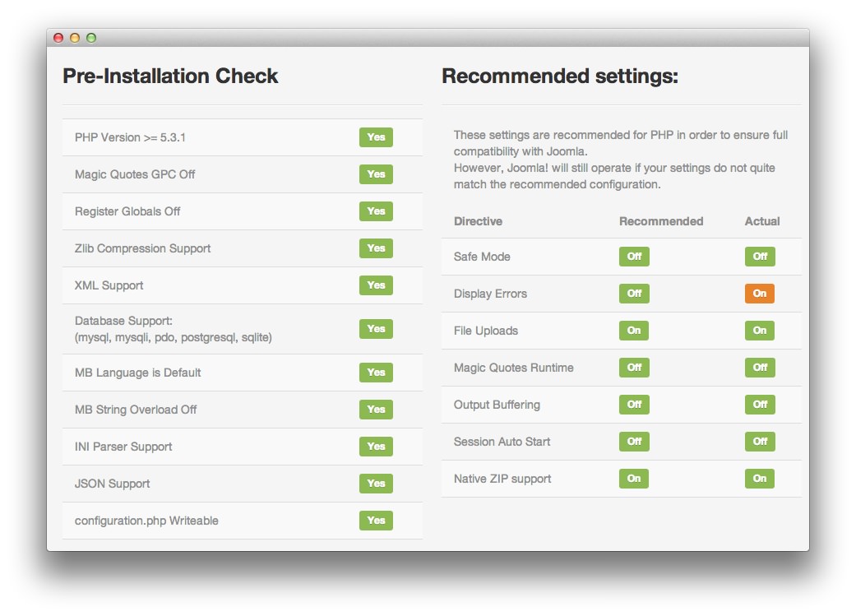The height and width of the screenshot is (616, 856).
Task: Click Yes badge for configuration.php Writeable
Action: pyautogui.click(x=376, y=521)
